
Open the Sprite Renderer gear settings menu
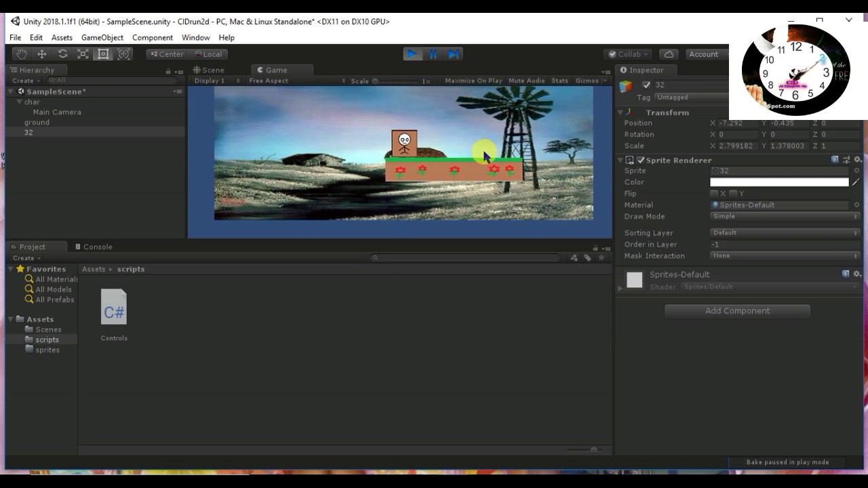coord(857,160)
